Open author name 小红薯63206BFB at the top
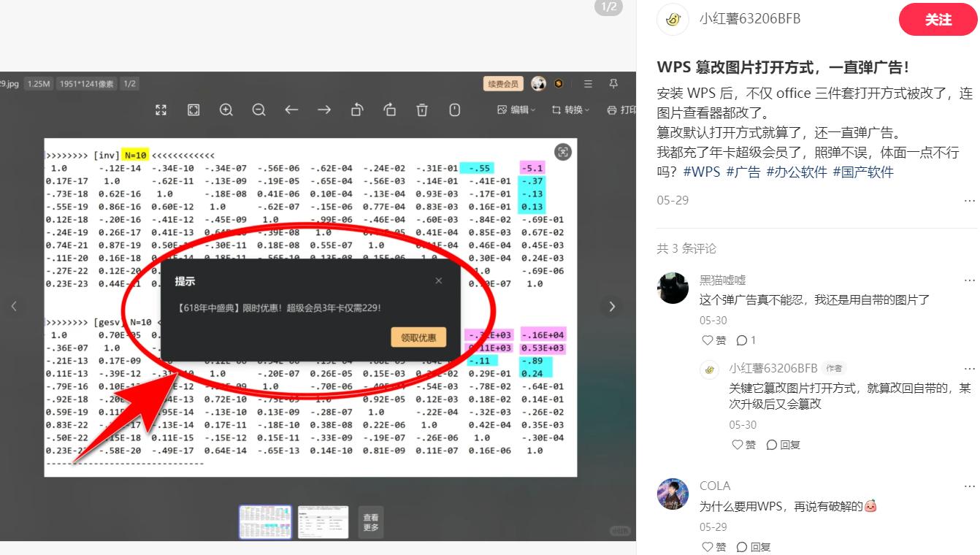Screen dimensions: 980x555 coord(750,19)
